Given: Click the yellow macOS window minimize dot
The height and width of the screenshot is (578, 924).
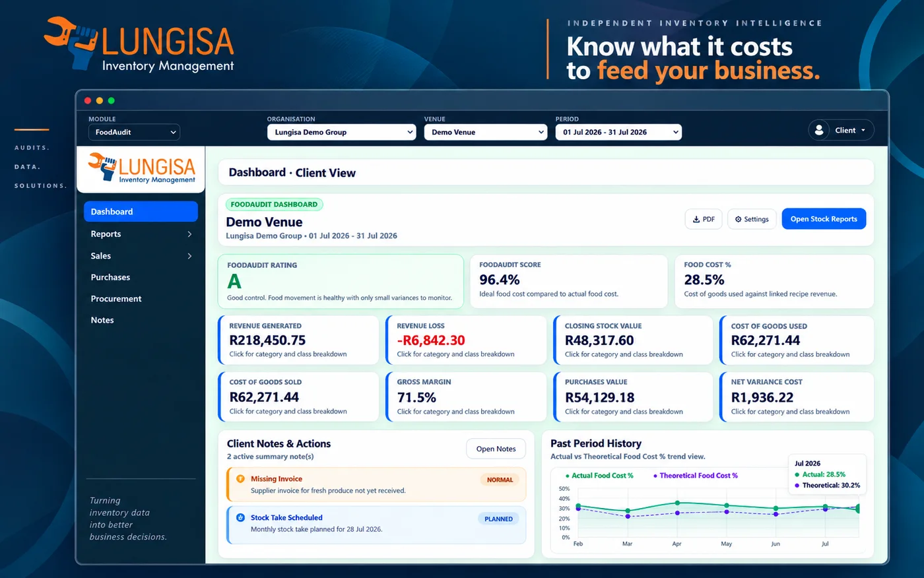Looking at the screenshot, I should (100, 101).
